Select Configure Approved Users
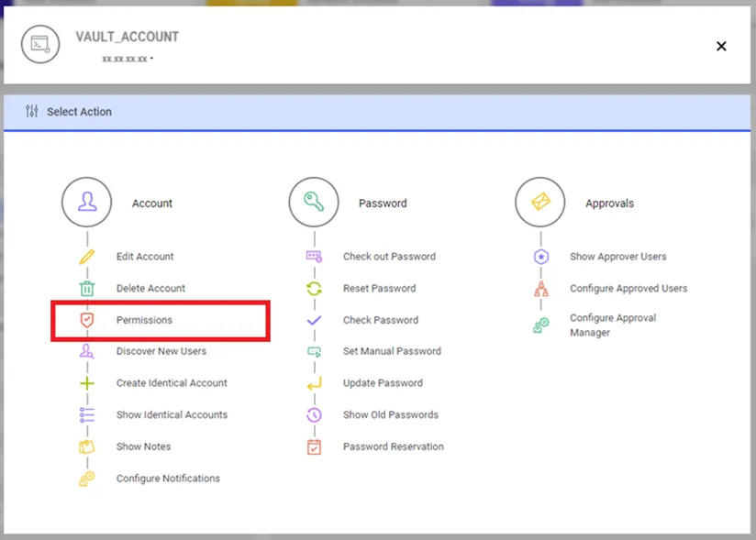This screenshot has width=756, height=540. [x=628, y=289]
